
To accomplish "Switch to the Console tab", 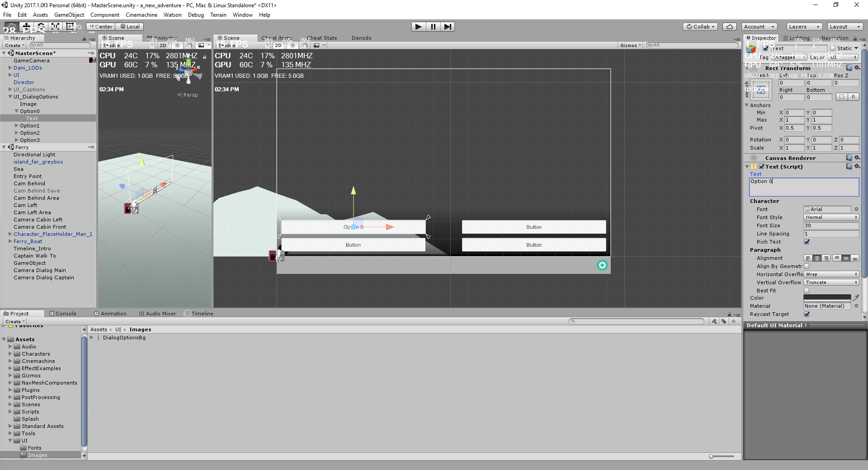I will click(63, 314).
